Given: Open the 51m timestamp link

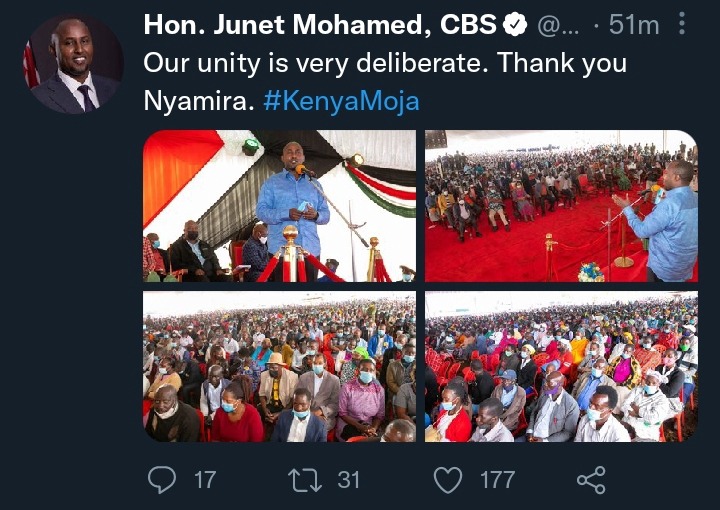Looking at the screenshot, I should coord(634,25).
